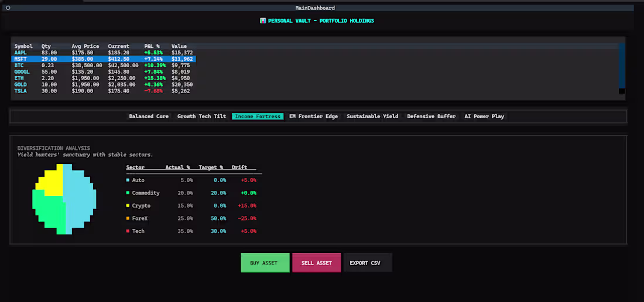Click the Avg Price column header
Image resolution: width=644 pixels, height=302 pixels.
point(85,46)
